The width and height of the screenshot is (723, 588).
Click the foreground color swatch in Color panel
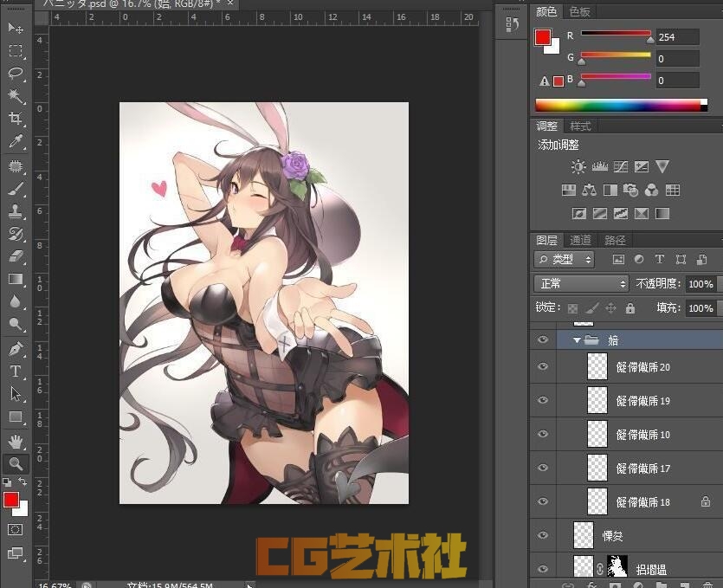[543, 37]
